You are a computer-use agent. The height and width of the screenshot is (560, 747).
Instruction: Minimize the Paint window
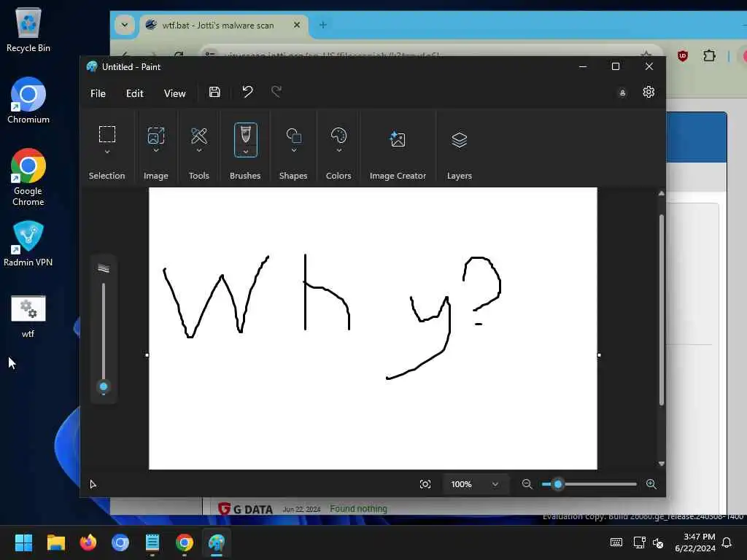coord(583,66)
